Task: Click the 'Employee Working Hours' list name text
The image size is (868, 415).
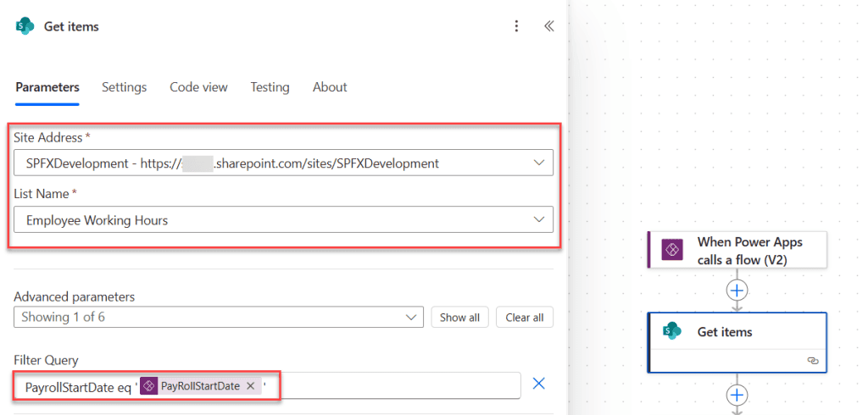Action: 97,220
